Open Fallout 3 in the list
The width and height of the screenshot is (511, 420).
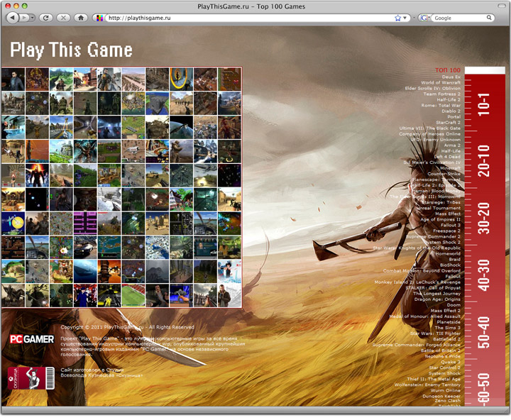click(451, 225)
